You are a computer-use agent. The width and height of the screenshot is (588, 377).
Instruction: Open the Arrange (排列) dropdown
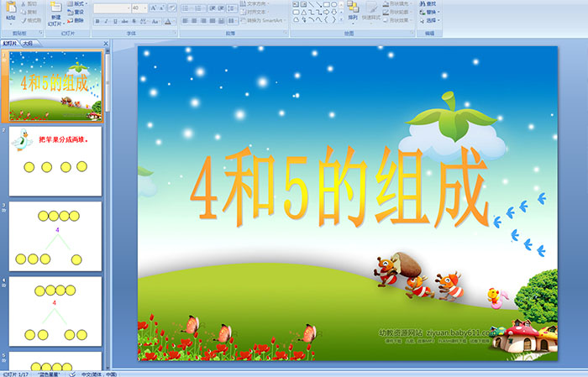coord(353,11)
